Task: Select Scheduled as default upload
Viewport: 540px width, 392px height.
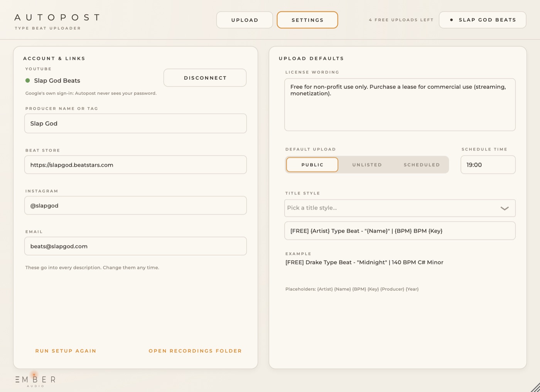Action: click(x=422, y=165)
